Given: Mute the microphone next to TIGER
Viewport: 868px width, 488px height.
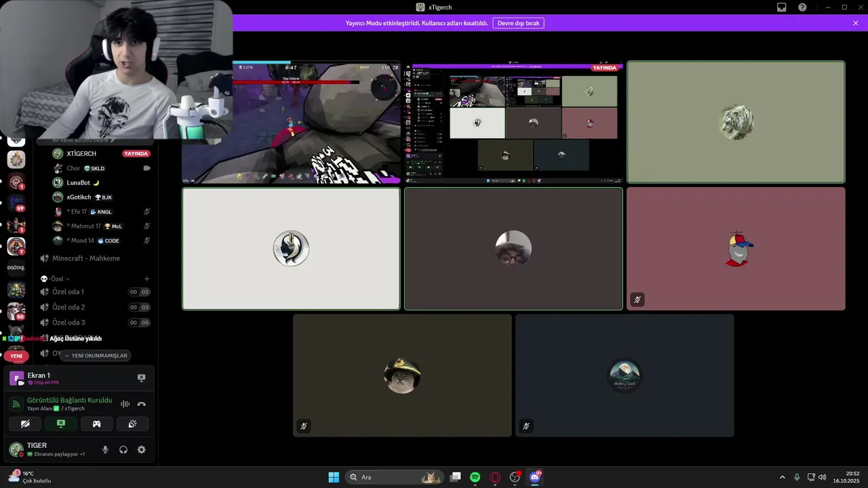Looking at the screenshot, I should 105,449.
